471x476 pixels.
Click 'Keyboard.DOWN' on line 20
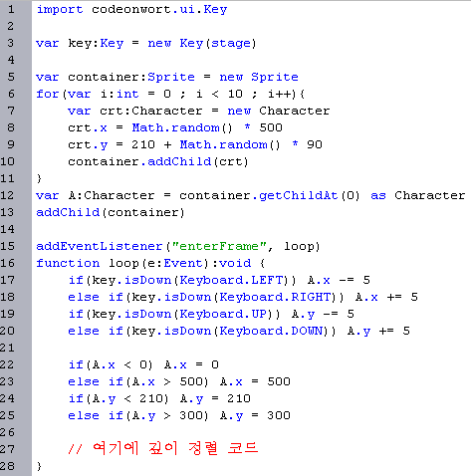click(x=272, y=331)
